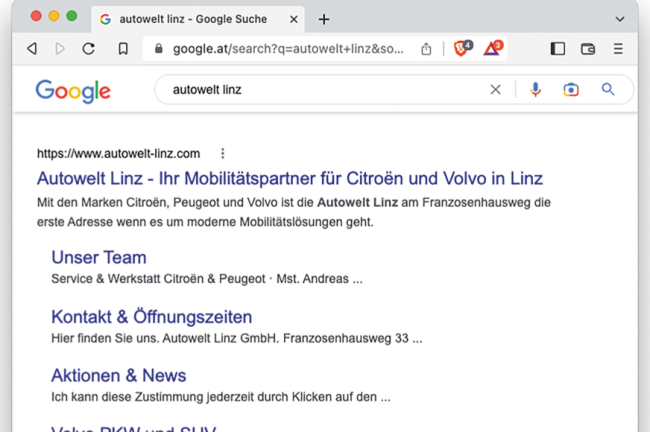Open three-dot options next to autowelt-linz.com
The height and width of the screenshot is (432, 650).
click(x=223, y=154)
